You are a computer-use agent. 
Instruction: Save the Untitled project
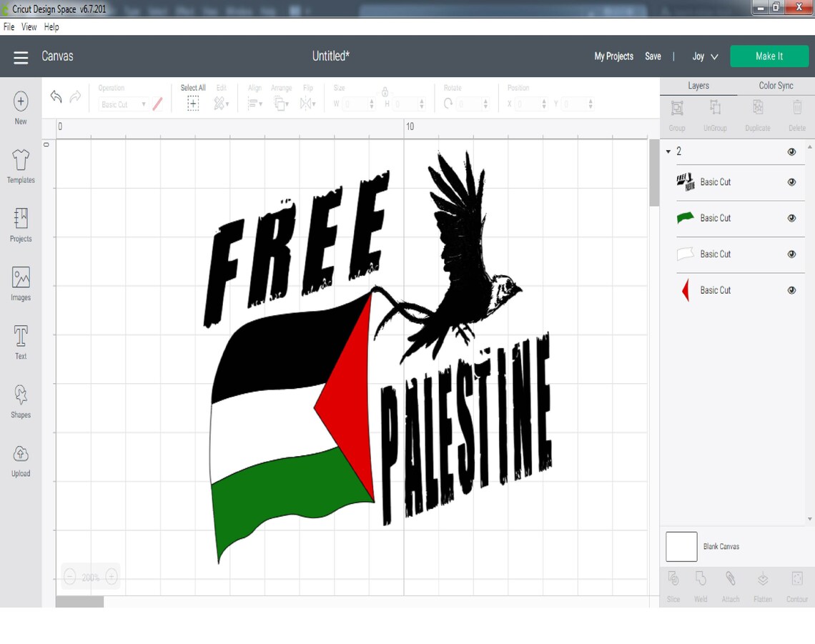pyautogui.click(x=653, y=56)
